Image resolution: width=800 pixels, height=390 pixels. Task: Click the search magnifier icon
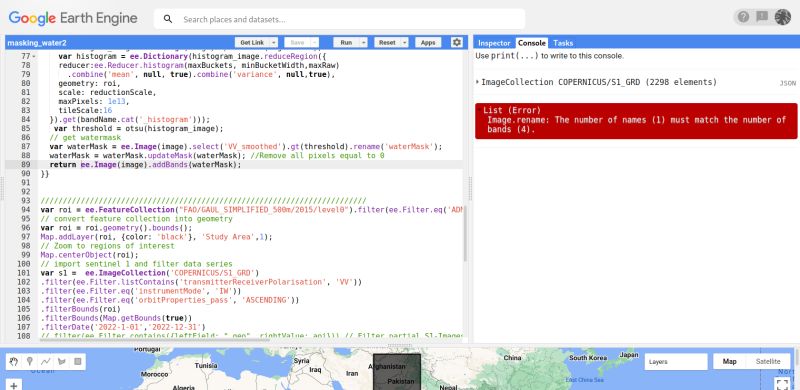168,19
